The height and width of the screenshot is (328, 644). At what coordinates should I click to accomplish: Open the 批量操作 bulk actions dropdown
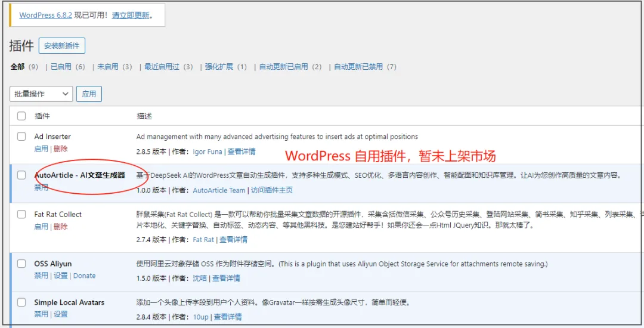coord(41,94)
